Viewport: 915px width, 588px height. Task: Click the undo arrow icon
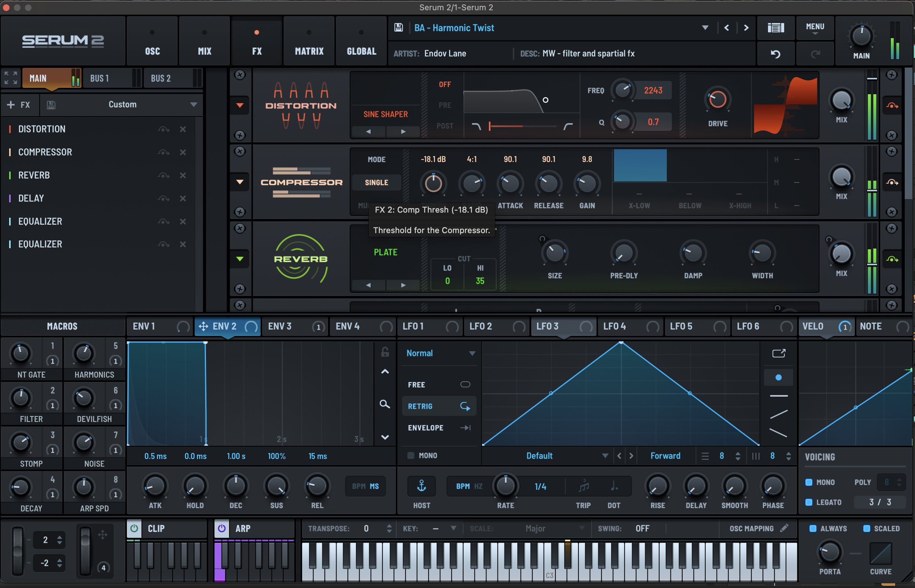point(775,54)
